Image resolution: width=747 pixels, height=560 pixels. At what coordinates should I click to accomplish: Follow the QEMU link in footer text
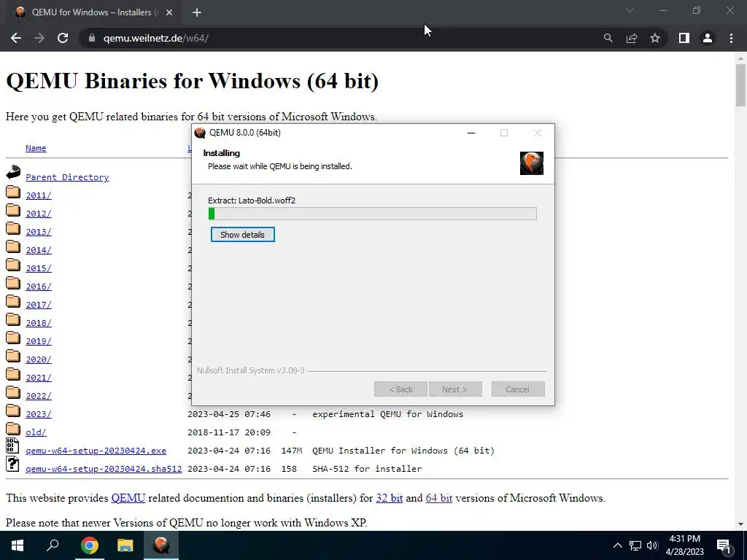click(x=128, y=498)
